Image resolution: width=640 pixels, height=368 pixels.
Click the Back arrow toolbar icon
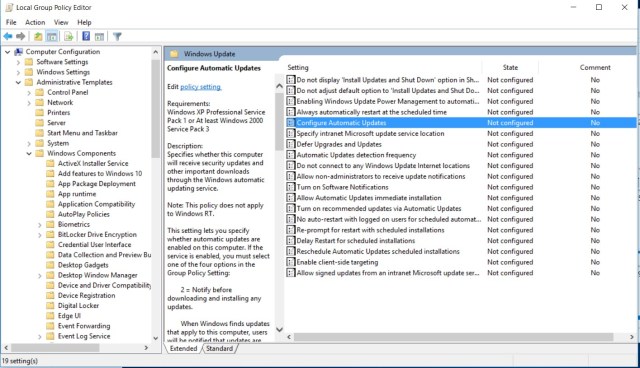tap(8, 37)
